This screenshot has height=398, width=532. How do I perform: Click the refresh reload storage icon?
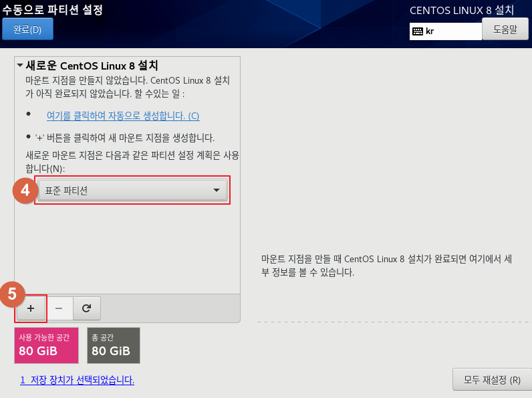click(86, 308)
